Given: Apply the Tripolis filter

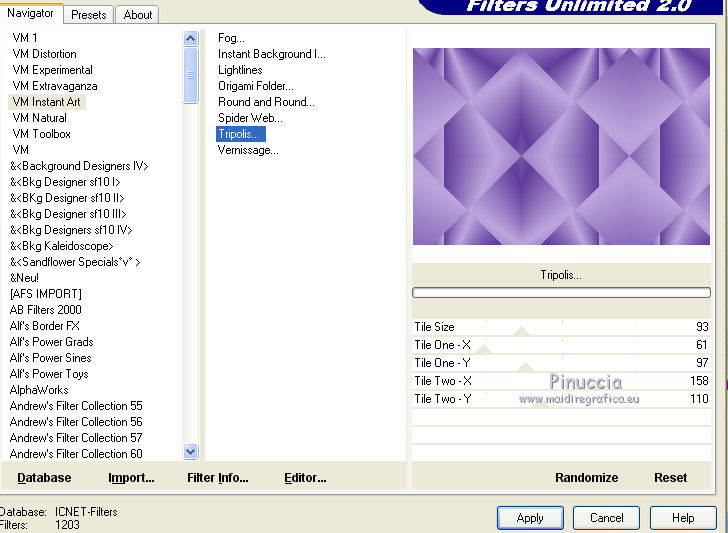Looking at the screenshot, I should click(x=530, y=518).
